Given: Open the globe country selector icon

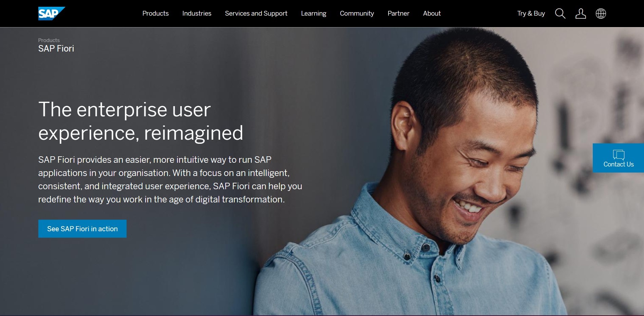Looking at the screenshot, I should coord(601,14).
